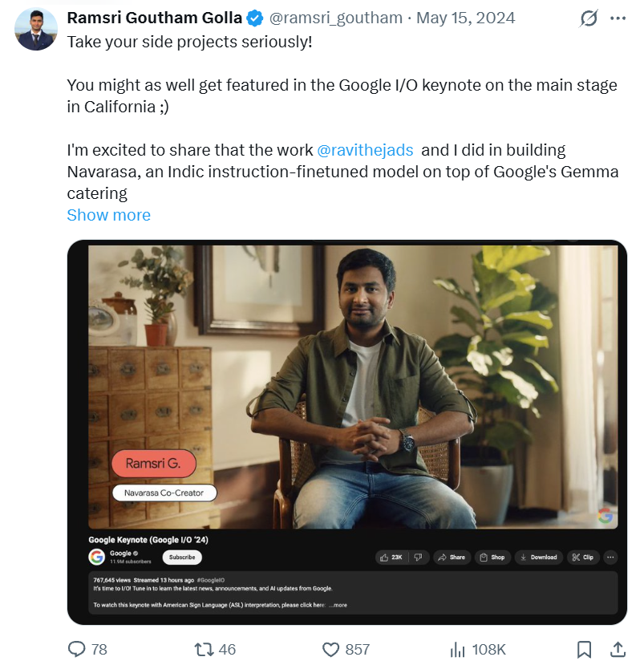The image size is (644, 661).
Task: Dislike the Google Keynote video
Action: coord(418,558)
